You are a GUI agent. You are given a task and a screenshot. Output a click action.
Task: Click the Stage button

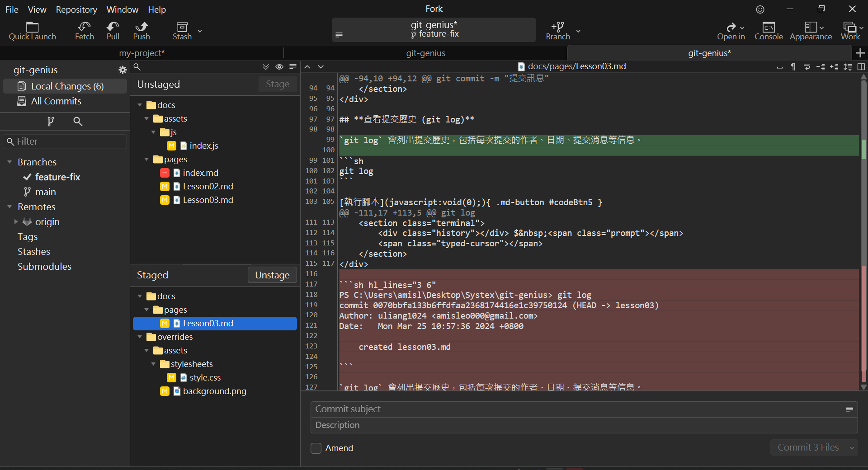(278, 84)
